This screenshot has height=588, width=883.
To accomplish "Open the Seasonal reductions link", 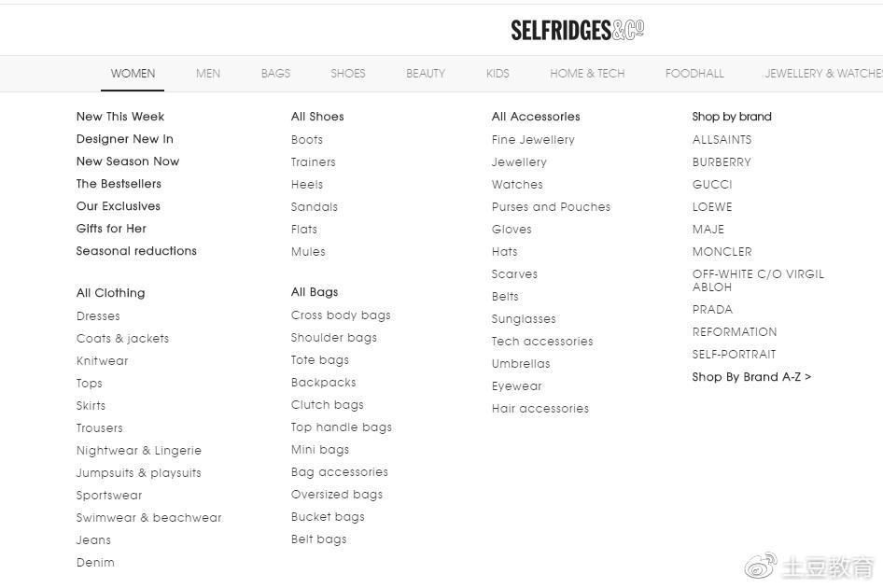I will click(x=136, y=251).
